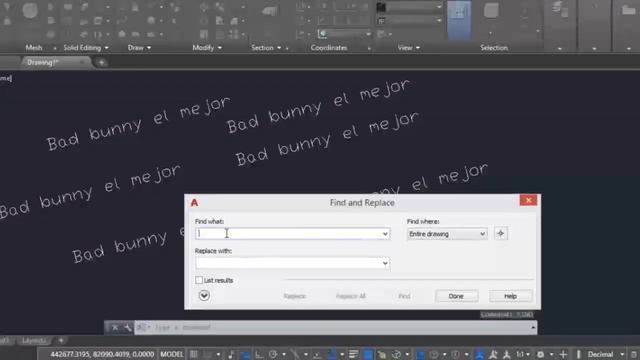Click the annotation autoscale status icon

(x=493, y=354)
